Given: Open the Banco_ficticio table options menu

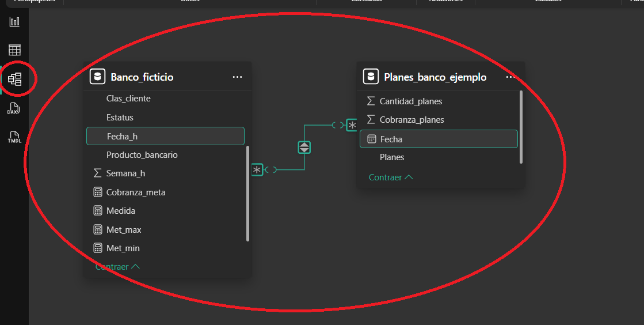Looking at the screenshot, I should (237, 77).
